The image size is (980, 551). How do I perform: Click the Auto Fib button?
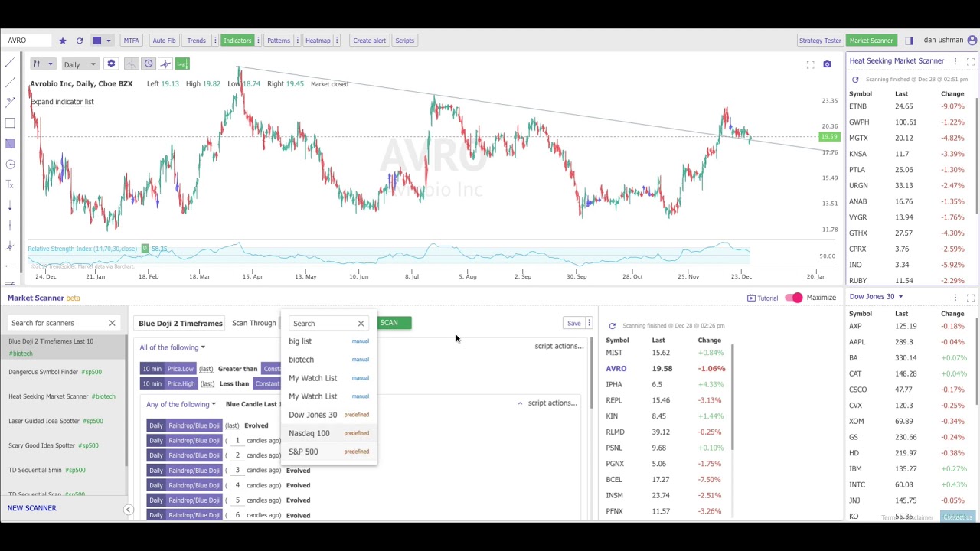pyautogui.click(x=164, y=41)
